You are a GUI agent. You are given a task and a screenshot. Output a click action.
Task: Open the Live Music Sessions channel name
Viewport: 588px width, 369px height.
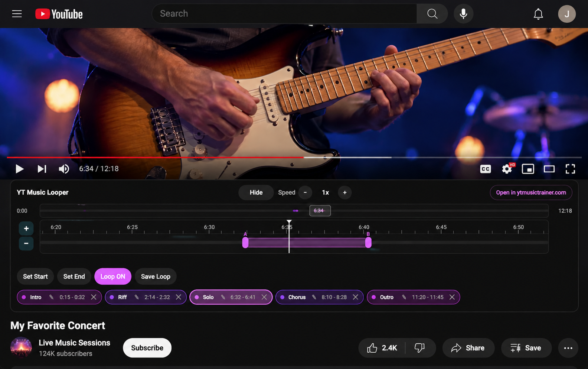coord(74,343)
